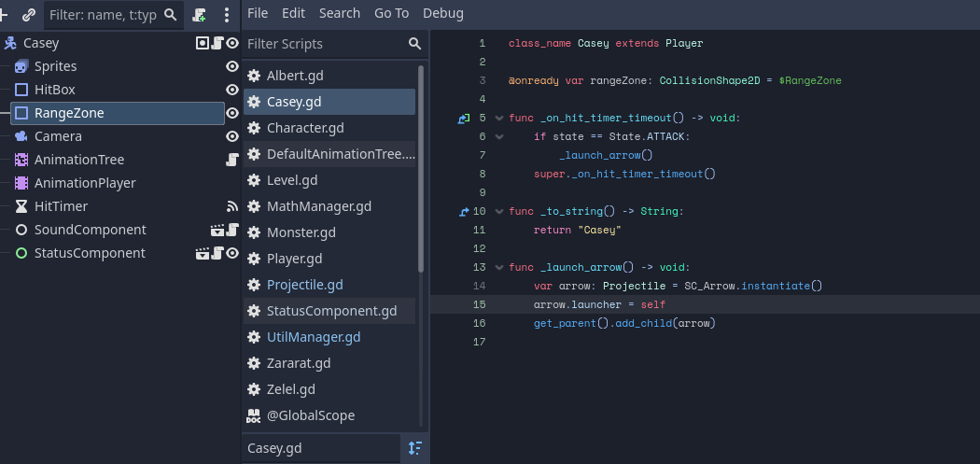Screen dimensions: 980x464
Task: Fold the _launch_arrow function on line 13
Action: click(x=498, y=268)
